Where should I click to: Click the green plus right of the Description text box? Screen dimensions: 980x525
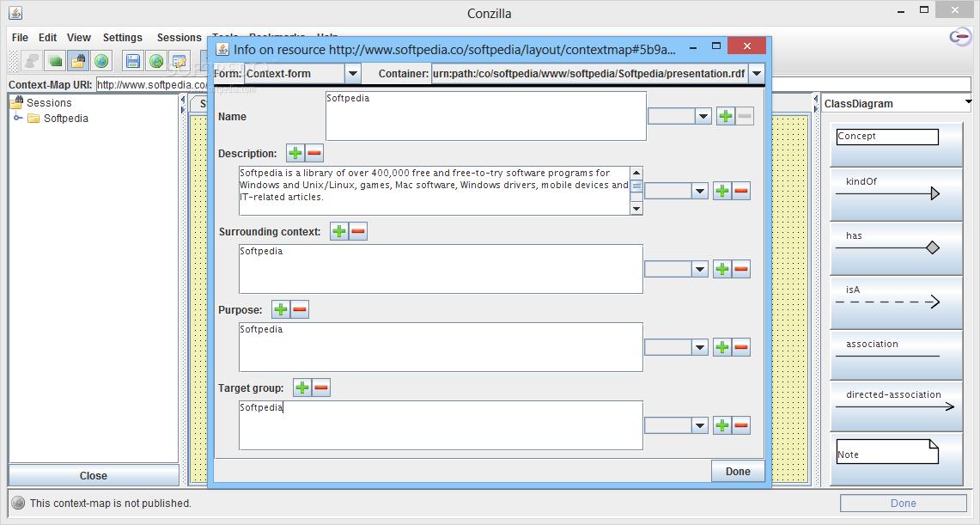(x=722, y=192)
